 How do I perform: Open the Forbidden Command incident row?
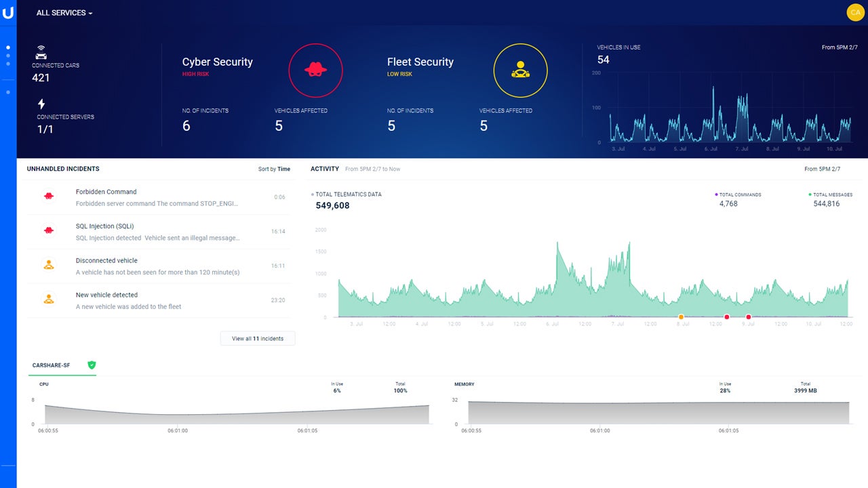[158, 197]
